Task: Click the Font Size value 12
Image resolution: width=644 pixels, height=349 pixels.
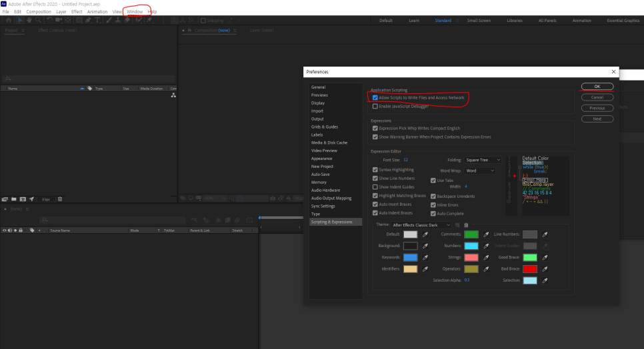Action: [x=405, y=160]
